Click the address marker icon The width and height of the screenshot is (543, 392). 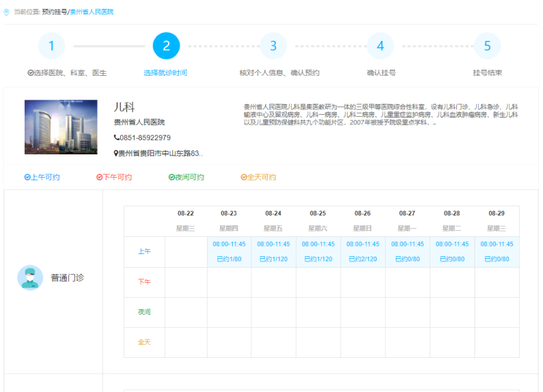116,154
